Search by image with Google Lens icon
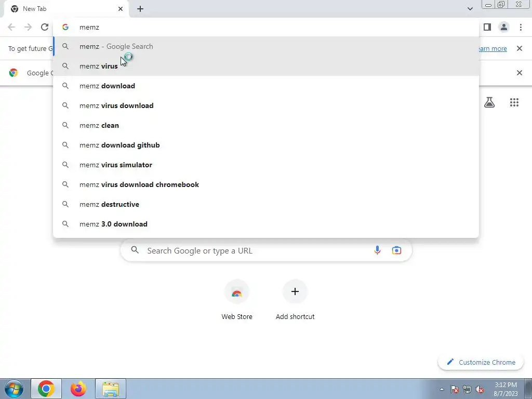532x399 pixels. tap(396, 250)
